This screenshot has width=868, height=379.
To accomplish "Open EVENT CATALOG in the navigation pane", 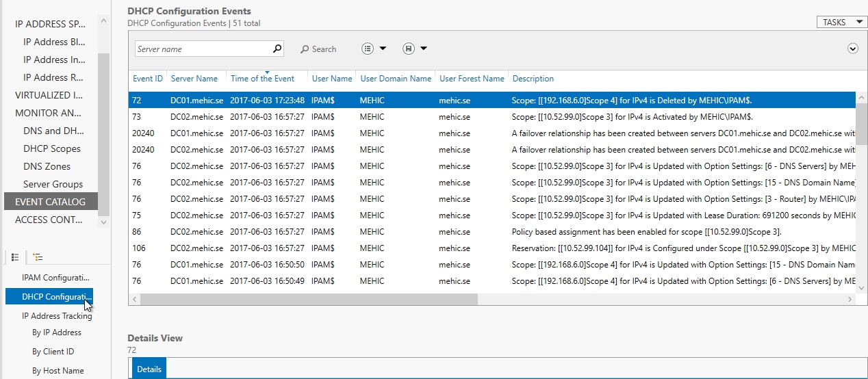I will [x=51, y=202].
